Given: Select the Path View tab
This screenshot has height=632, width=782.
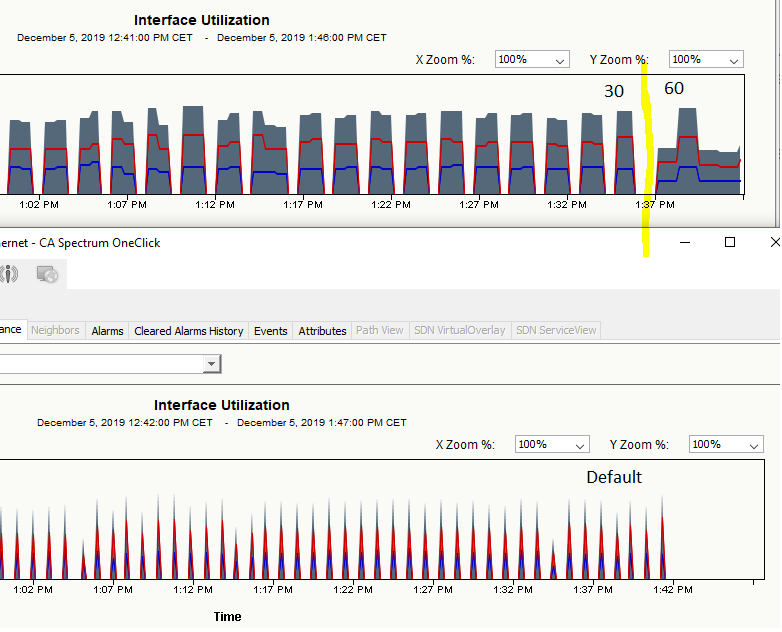Looking at the screenshot, I should [380, 330].
